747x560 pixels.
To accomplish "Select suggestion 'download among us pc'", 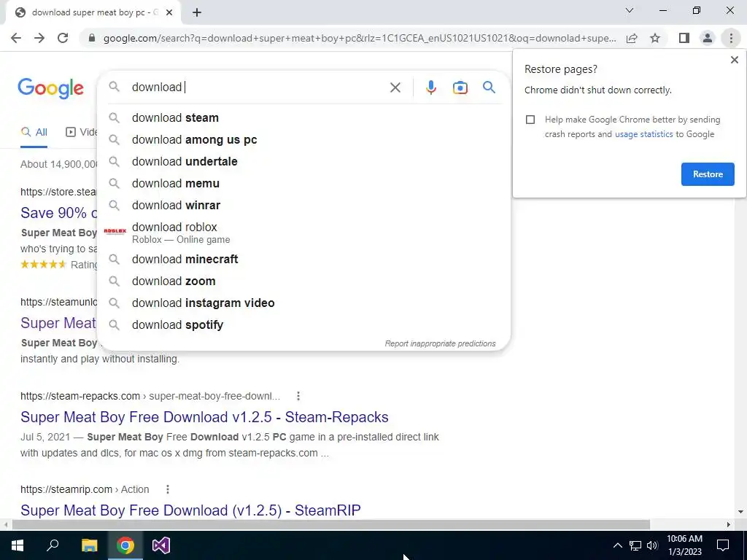I will point(303,139).
